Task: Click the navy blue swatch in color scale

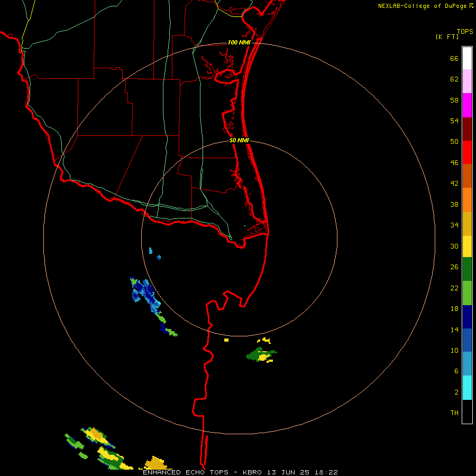Action: click(x=467, y=317)
